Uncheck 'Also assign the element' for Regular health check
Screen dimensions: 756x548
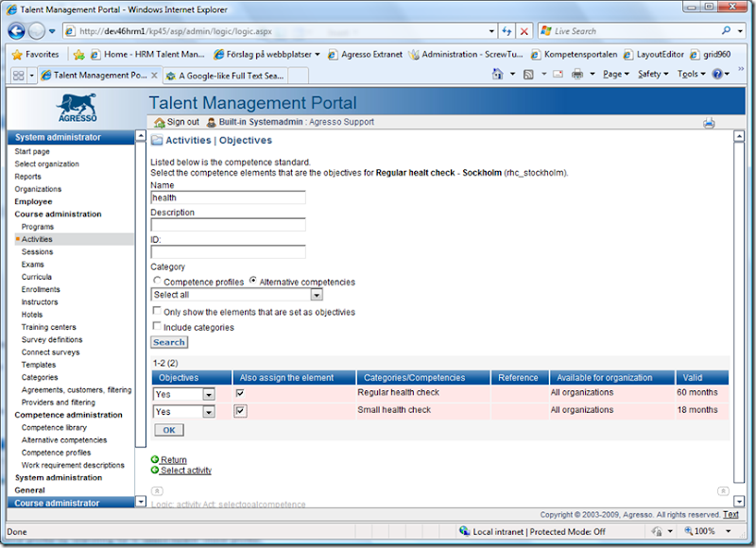[x=240, y=393]
